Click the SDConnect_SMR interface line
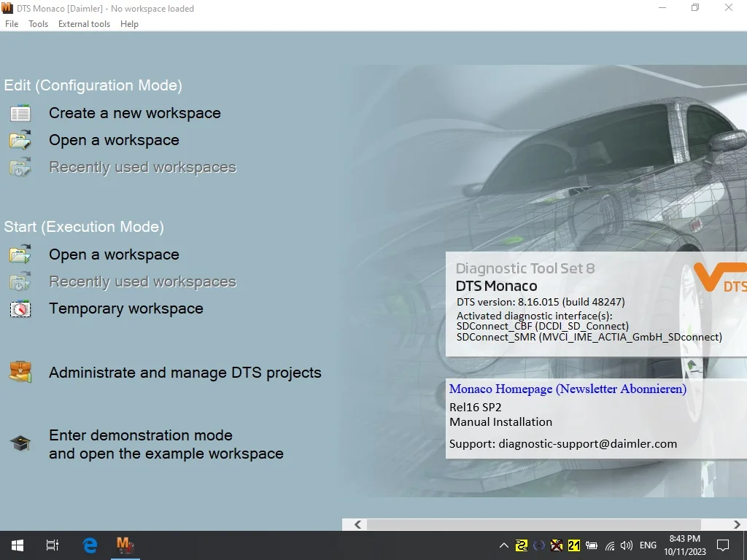747x560 pixels. (x=589, y=337)
